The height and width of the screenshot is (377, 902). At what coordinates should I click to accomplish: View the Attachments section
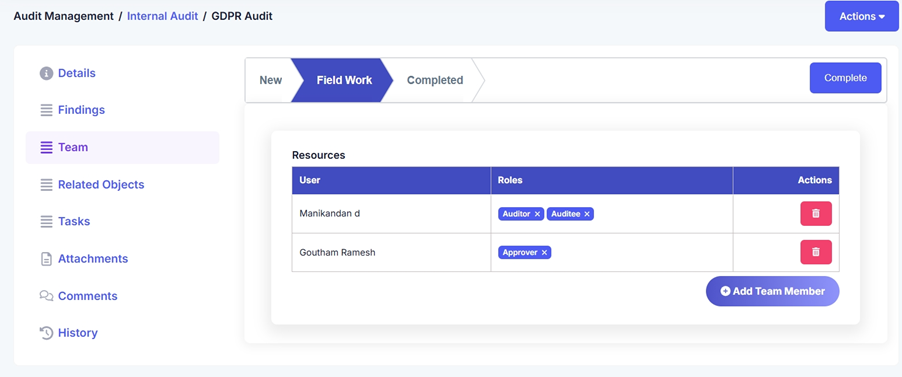click(x=93, y=259)
